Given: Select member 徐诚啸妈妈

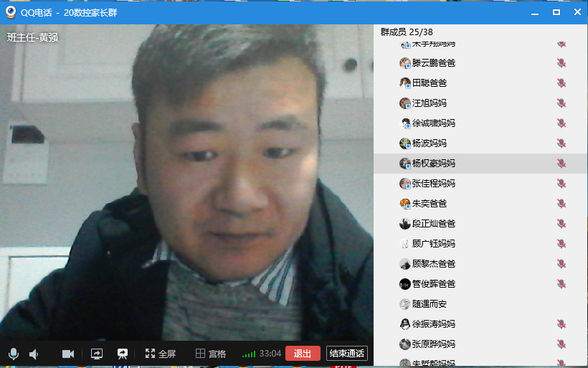Looking at the screenshot, I should click(x=480, y=123).
